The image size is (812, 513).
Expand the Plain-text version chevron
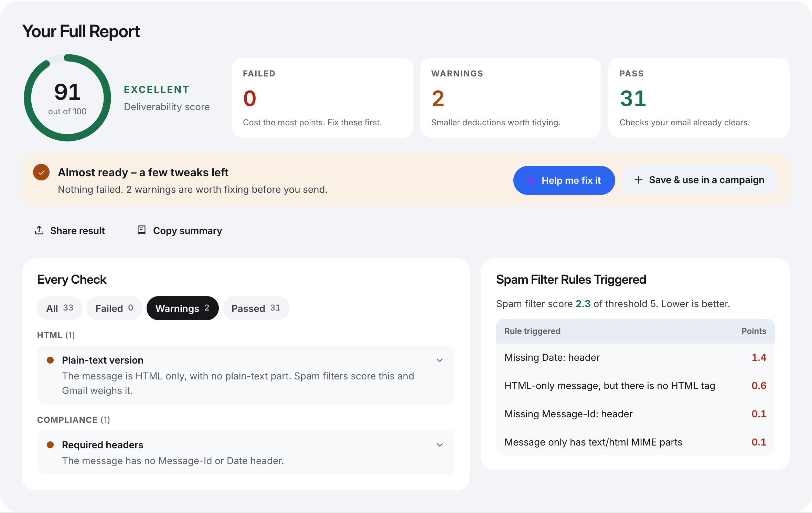click(x=440, y=360)
